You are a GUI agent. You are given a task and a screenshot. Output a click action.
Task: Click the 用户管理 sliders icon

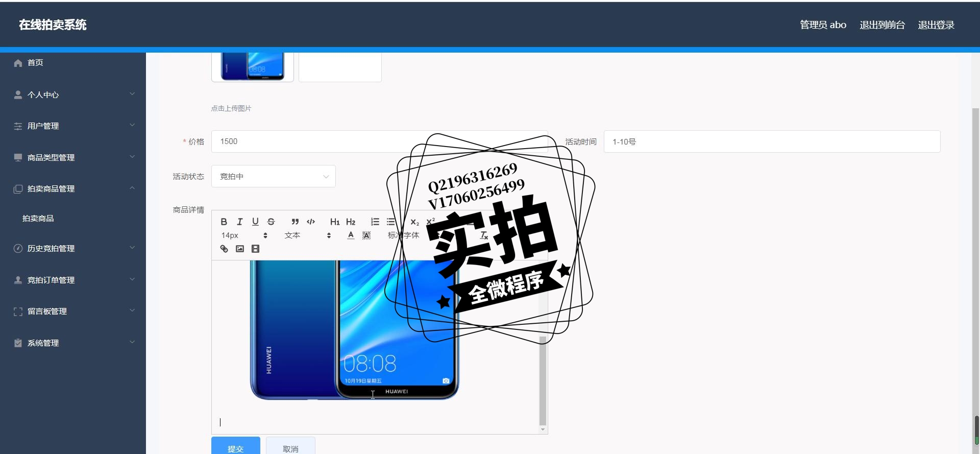18,126
